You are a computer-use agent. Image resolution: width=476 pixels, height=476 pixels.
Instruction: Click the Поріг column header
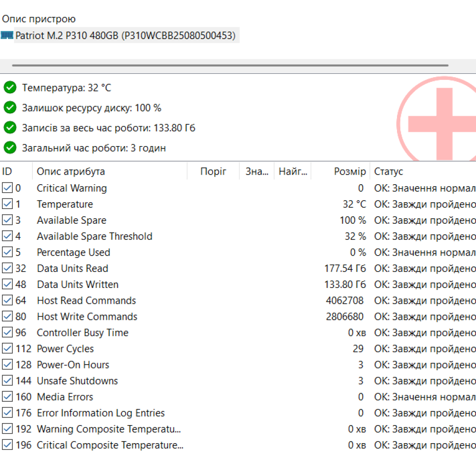213,171
